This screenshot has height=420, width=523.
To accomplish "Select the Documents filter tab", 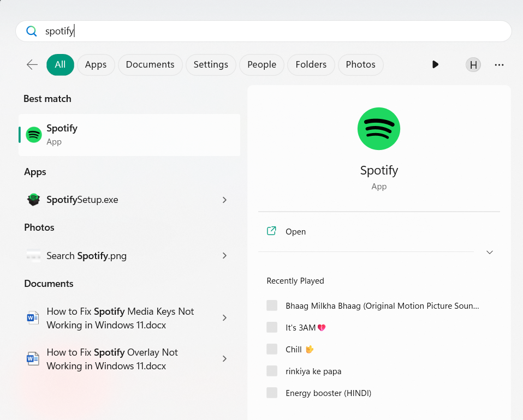I will (150, 65).
